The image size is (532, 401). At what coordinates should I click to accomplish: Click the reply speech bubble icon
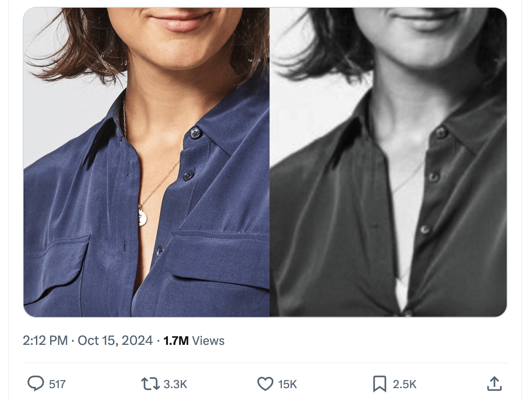pyautogui.click(x=36, y=384)
